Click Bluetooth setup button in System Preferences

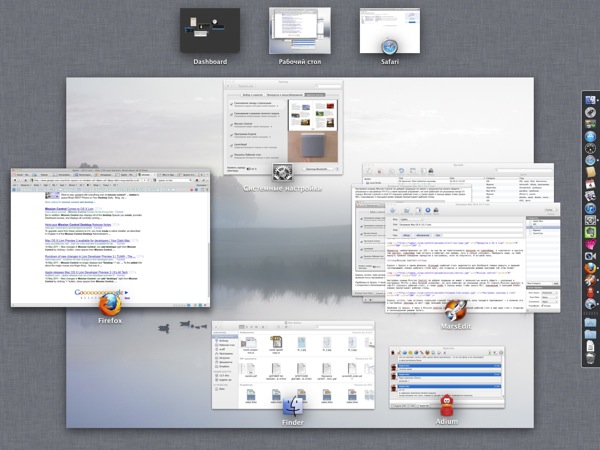click(318, 169)
